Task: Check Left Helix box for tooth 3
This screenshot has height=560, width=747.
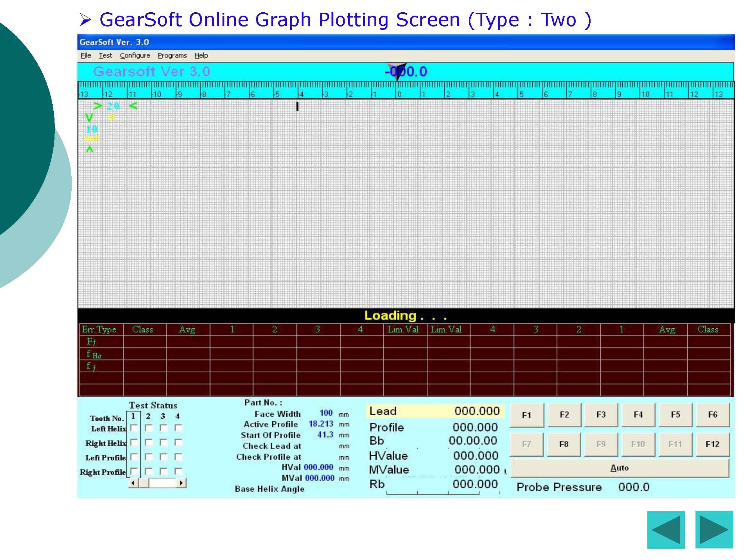Action: tap(164, 428)
